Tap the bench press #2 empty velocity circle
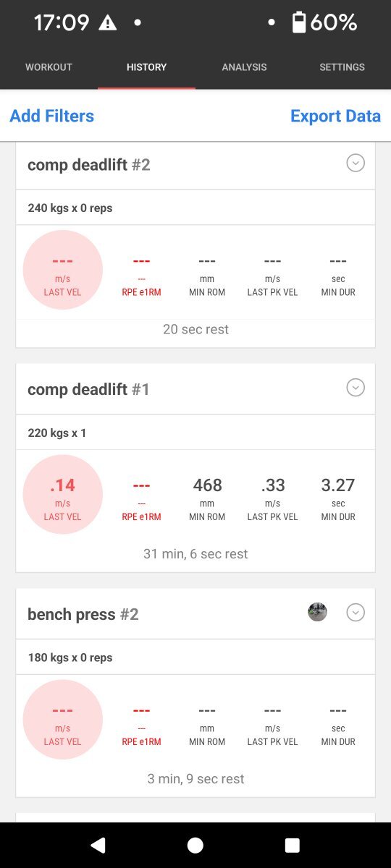The width and height of the screenshot is (391, 868). [63, 719]
